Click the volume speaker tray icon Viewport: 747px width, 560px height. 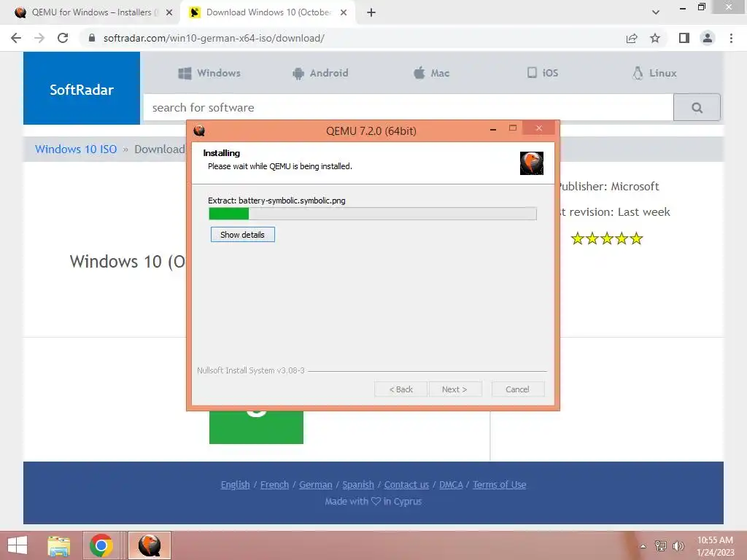(x=678, y=545)
